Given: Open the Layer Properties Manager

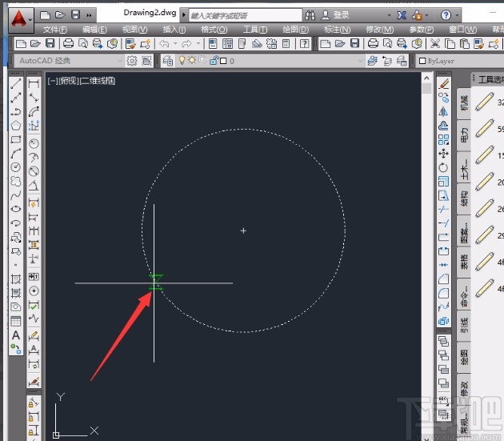Looking at the screenshot, I should point(167,61).
